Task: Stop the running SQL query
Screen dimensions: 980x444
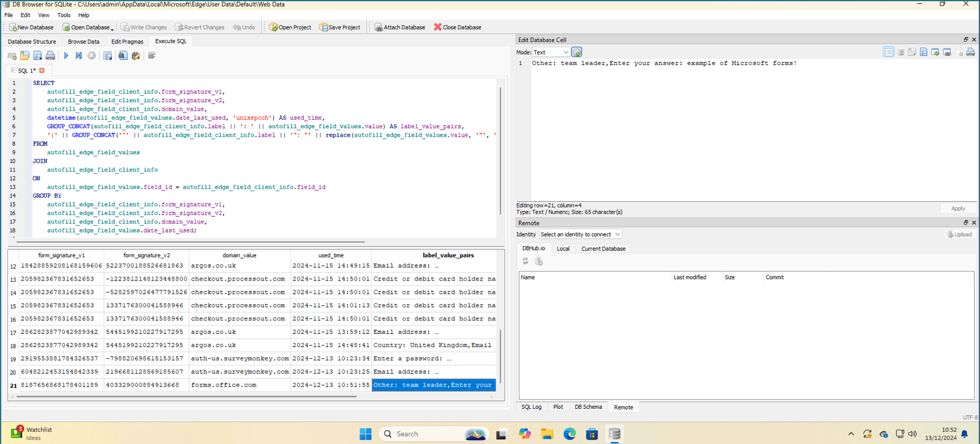Action: [x=90, y=55]
